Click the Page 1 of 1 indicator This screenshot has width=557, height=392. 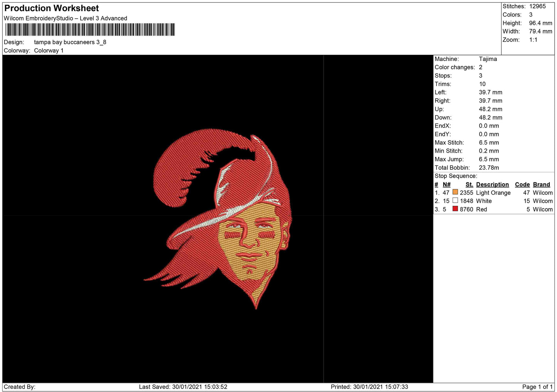click(x=537, y=387)
